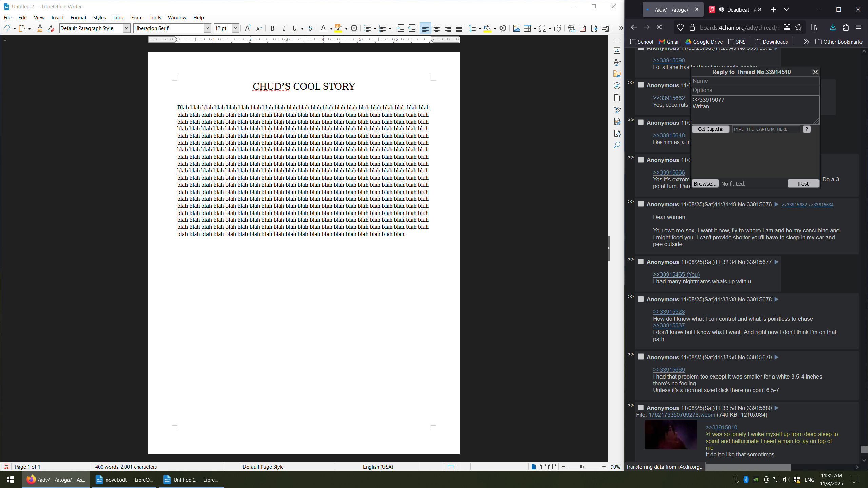Tick the checkbox on post No.33915680
Viewport: 868px width, 488px height.
[641, 408]
